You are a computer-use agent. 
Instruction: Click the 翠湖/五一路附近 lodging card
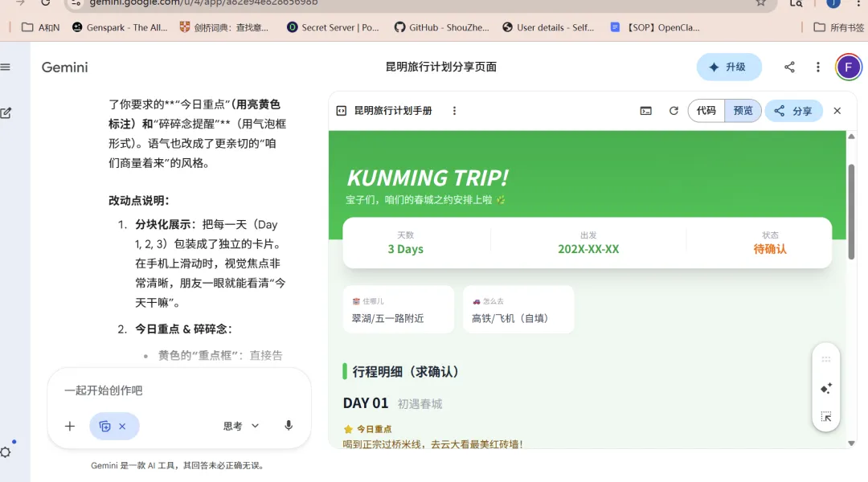click(399, 309)
